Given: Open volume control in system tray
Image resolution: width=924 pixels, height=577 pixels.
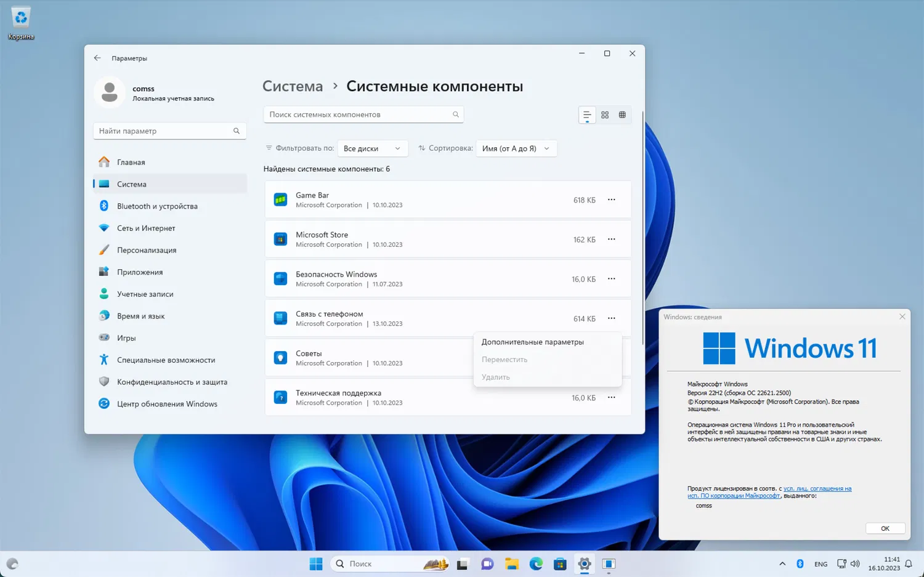Looking at the screenshot, I should coord(855,563).
